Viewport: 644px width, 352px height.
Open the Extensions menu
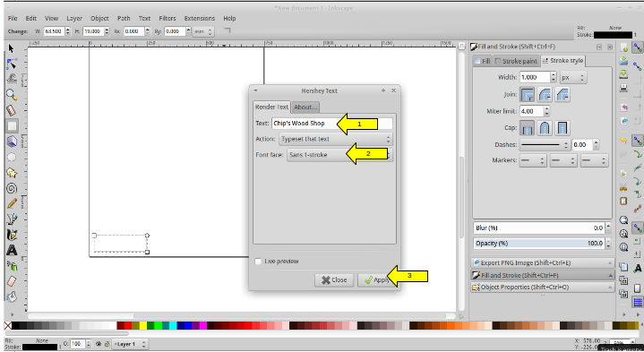(199, 18)
